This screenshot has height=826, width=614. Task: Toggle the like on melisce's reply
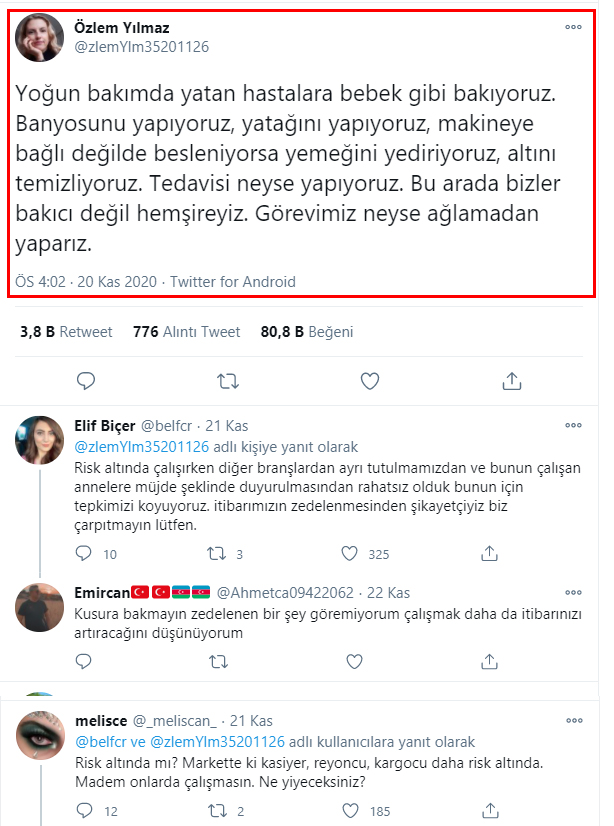point(351,813)
